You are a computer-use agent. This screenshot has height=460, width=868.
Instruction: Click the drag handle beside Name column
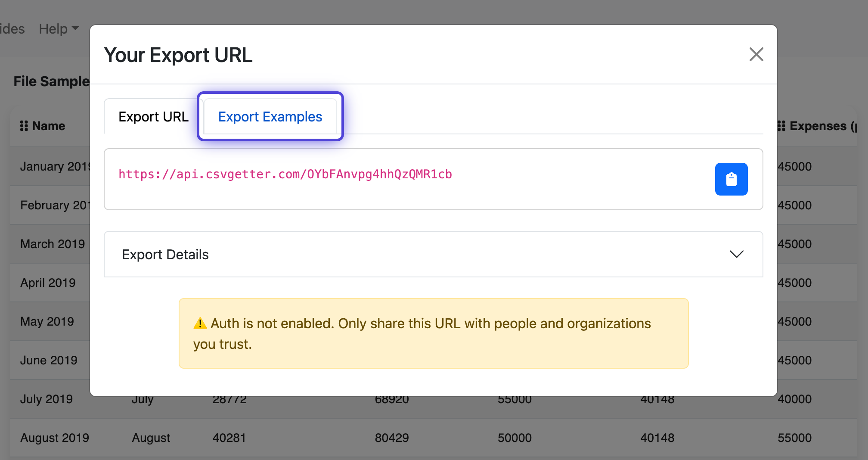pyautogui.click(x=24, y=126)
